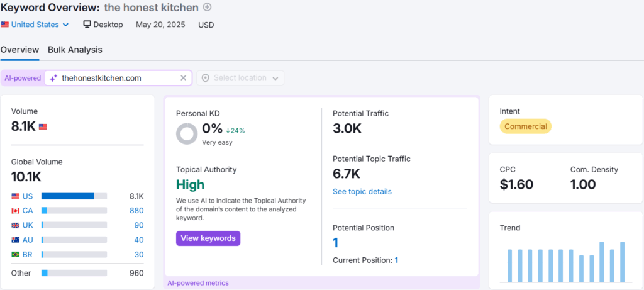Click the 960 Other volume value
Image resolution: width=644 pixels, height=290 pixels.
(x=136, y=273)
